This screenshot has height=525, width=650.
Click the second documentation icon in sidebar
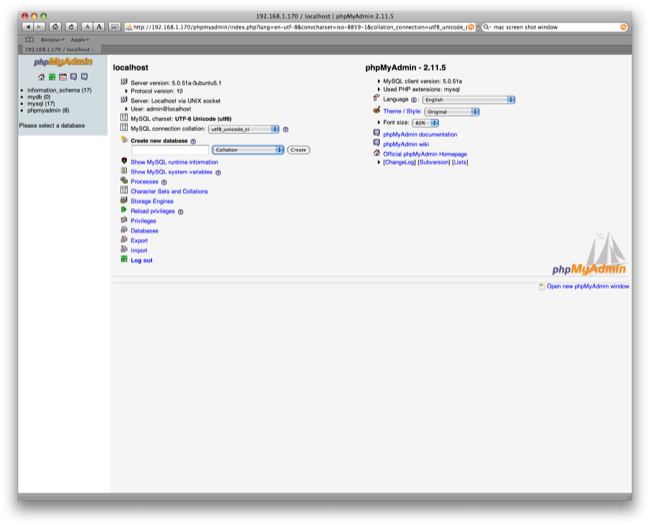[x=84, y=77]
